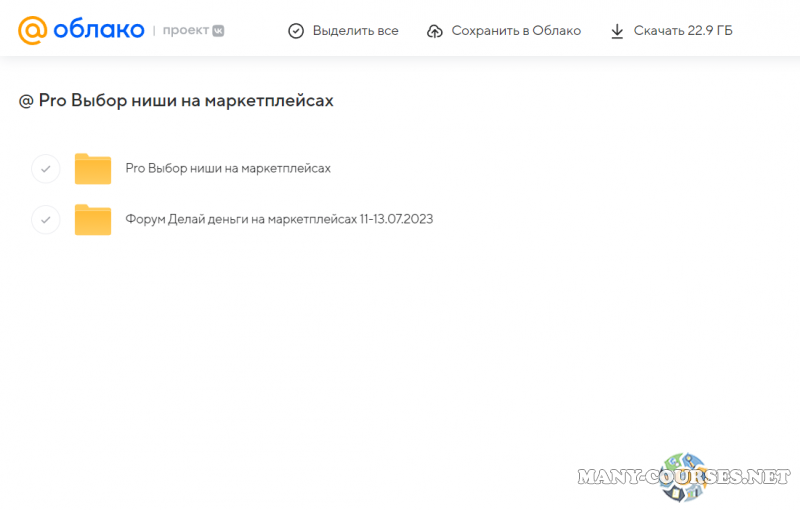Tick the checkbox for Pro Выбор ниши folder
This screenshot has height=510, width=800.
46,169
